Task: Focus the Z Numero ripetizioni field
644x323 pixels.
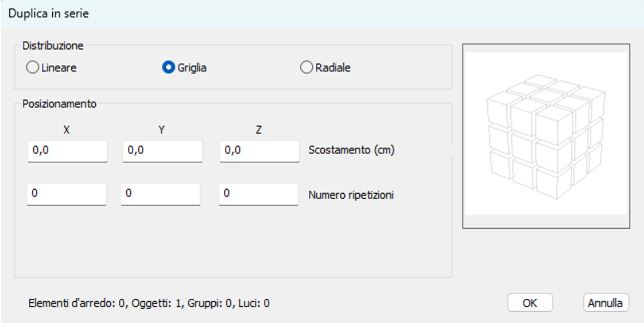Action: click(x=259, y=194)
